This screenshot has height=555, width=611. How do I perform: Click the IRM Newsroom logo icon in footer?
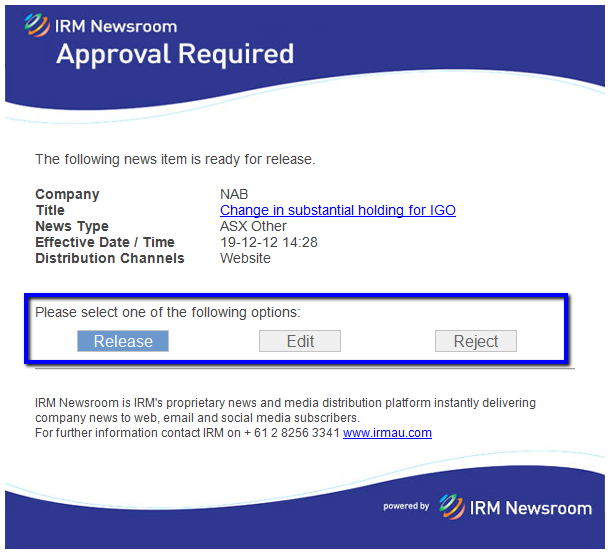pos(452,506)
